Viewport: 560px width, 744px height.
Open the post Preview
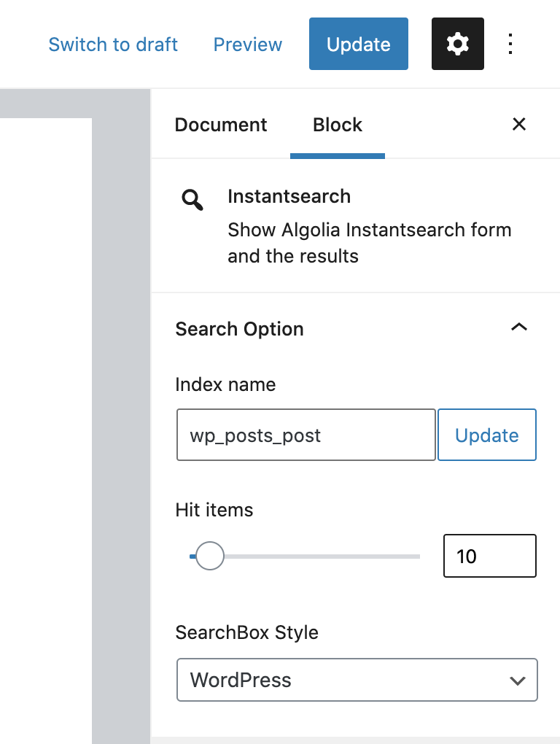(x=247, y=44)
